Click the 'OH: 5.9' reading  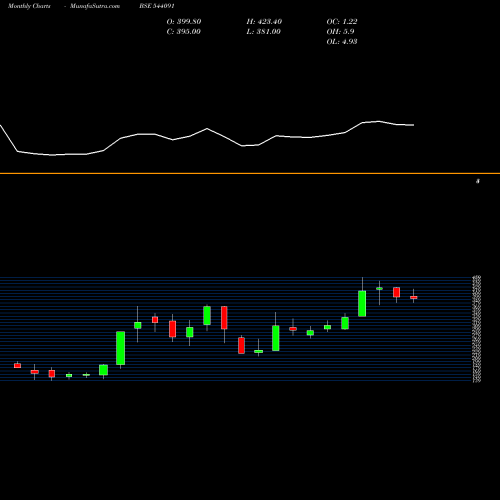[340, 32]
